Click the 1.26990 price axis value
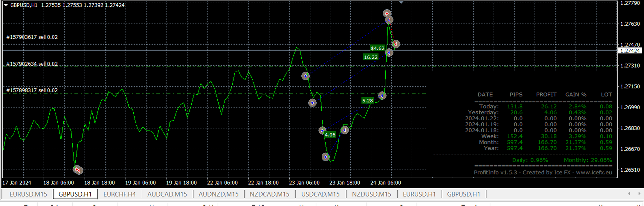 630,107
